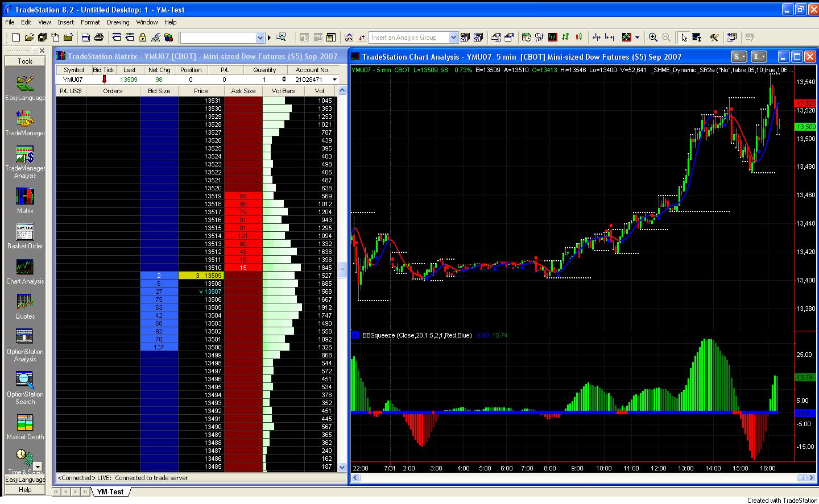Click the chart horizontal scrollbar thumb
The height and width of the screenshot is (504, 819).
pyautogui.click(x=802, y=478)
